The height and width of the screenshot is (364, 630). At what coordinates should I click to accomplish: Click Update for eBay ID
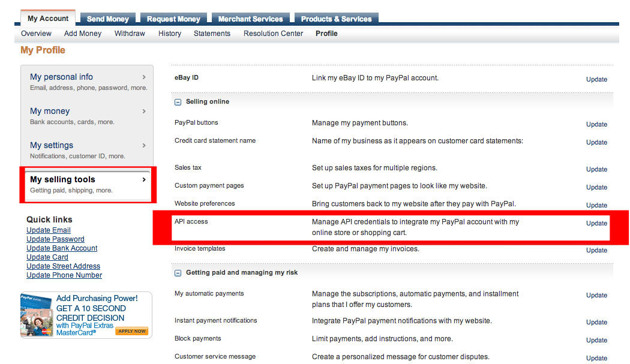(x=596, y=79)
